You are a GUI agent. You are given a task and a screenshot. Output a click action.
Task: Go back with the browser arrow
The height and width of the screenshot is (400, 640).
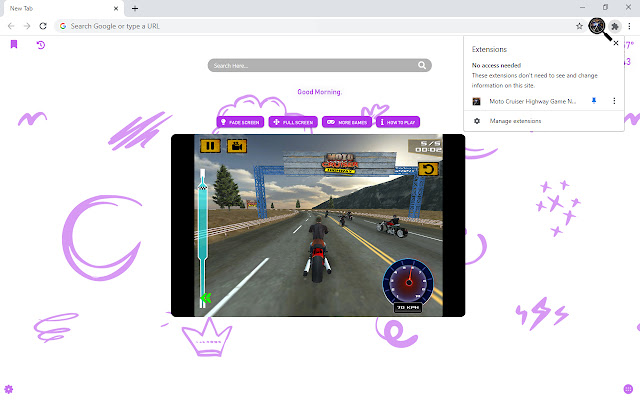11,26
